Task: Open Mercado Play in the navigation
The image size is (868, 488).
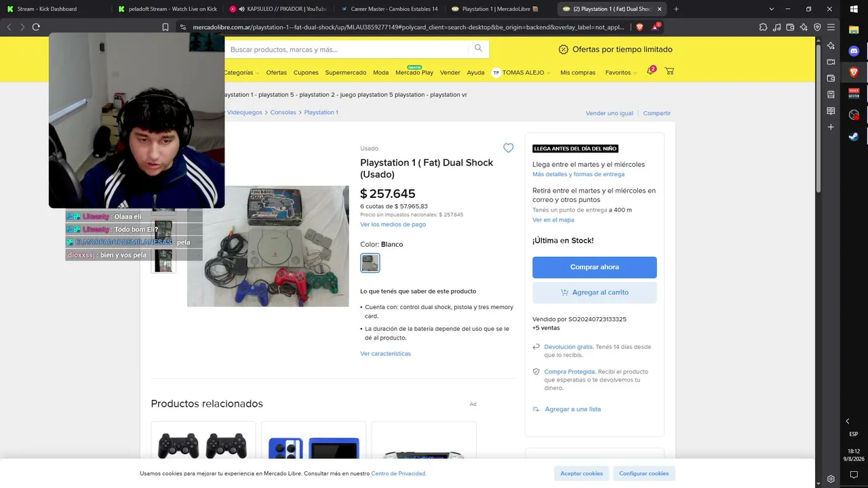Action: coord(414,72)
